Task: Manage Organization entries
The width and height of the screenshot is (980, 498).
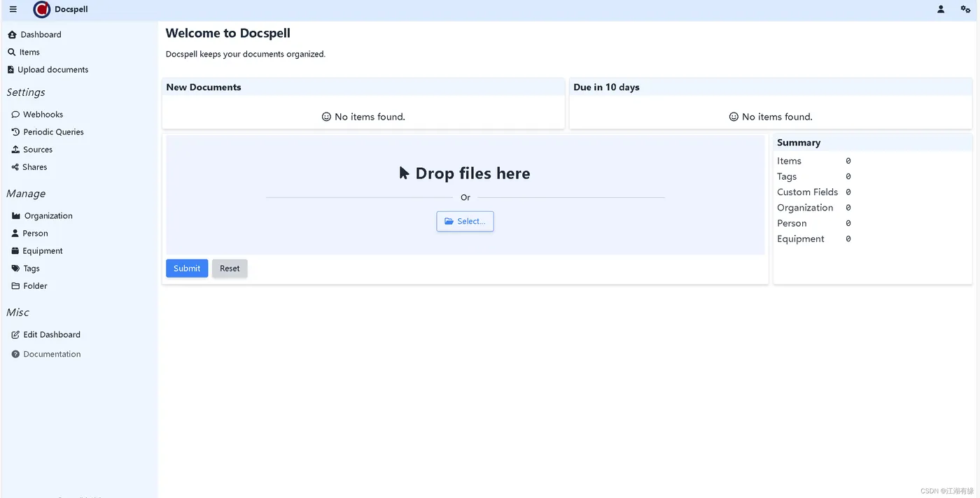Action: [x=48, y=216]
